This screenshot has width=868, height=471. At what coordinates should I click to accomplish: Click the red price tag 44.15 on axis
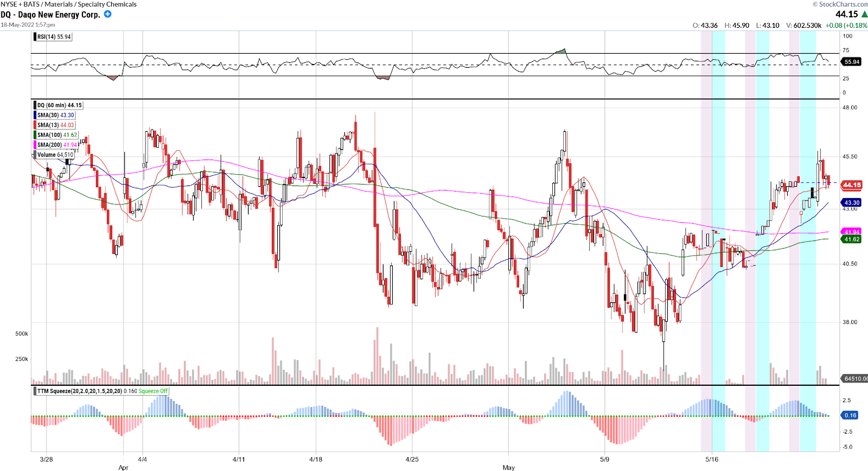[x=852, y=185]
